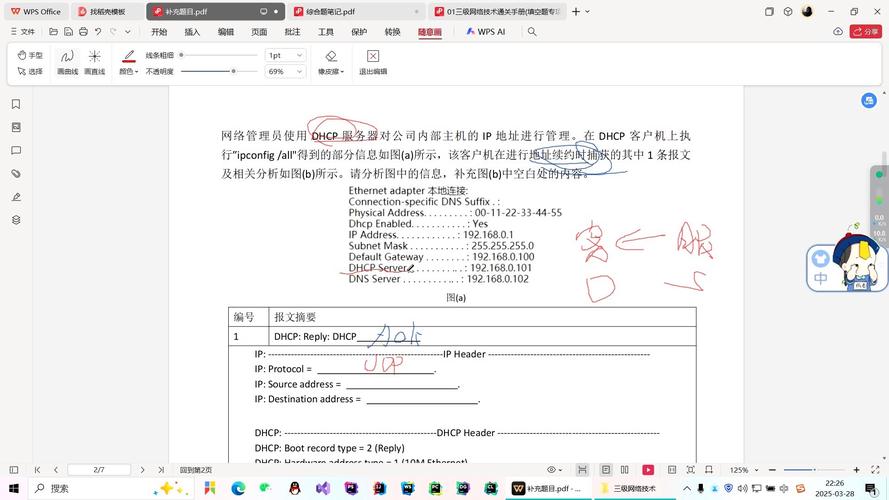The width and height of the screenshot is (889, 500).
Task: Click the zoom in plus button
Action: tap(857, 470)
